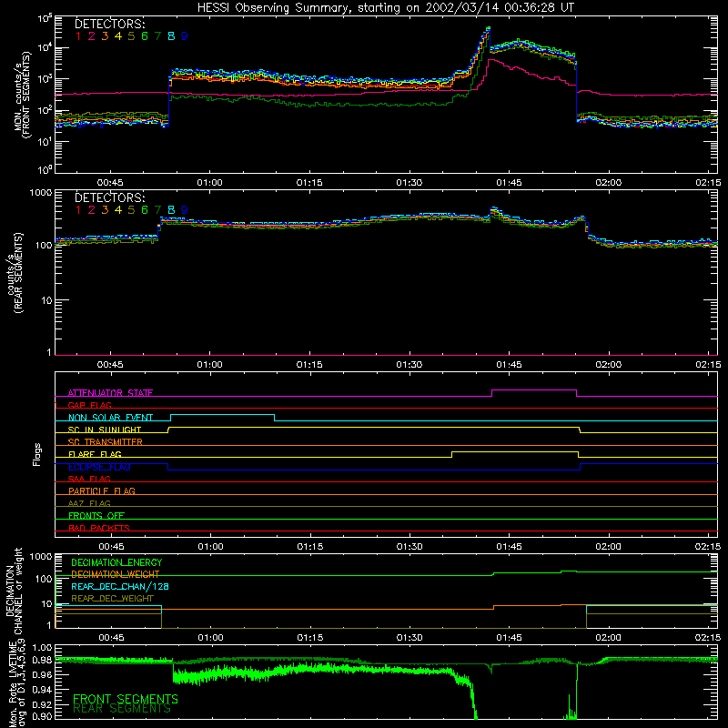Click dark green detector number 7 in the rear segments legend
Viewport: 728px width, 728px height.
point(157,210)
